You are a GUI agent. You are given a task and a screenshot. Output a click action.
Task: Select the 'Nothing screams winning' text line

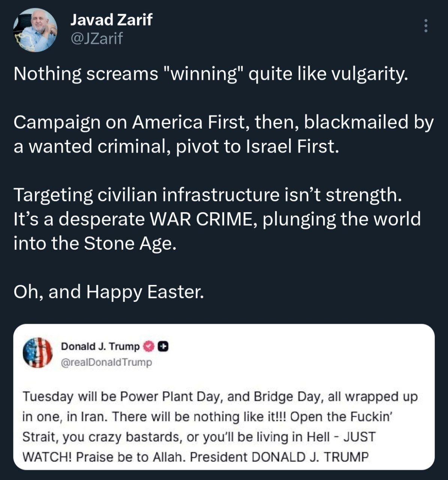(211, 74)
